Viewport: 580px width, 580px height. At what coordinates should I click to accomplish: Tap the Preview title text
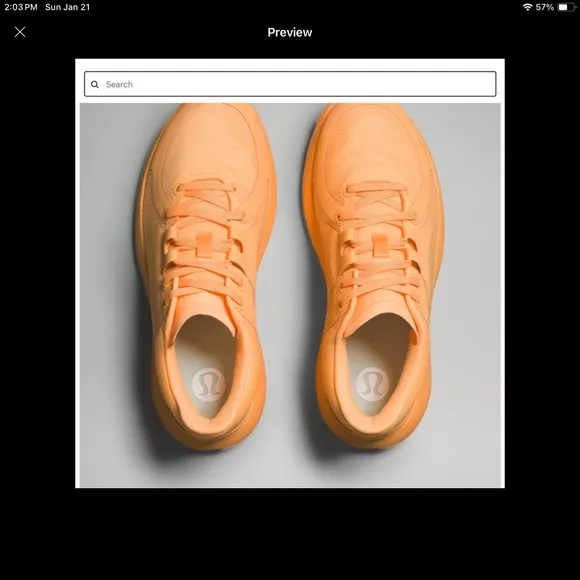[290, 32]
